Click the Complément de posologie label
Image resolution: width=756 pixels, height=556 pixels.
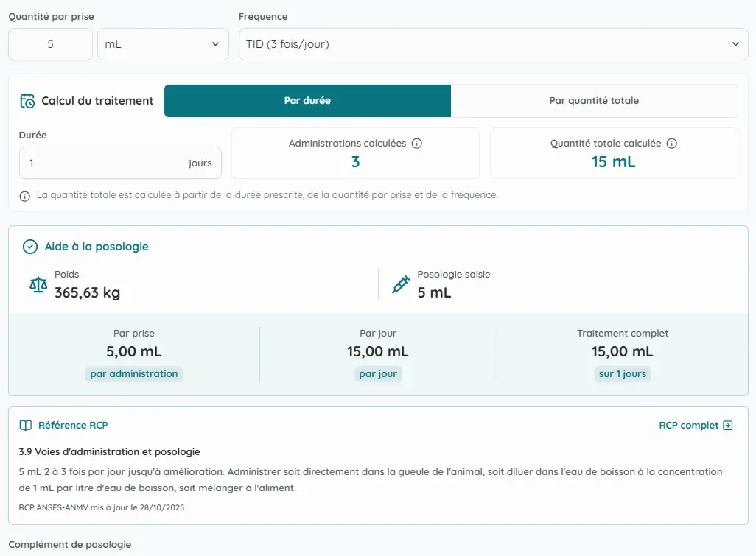(70, 544)
